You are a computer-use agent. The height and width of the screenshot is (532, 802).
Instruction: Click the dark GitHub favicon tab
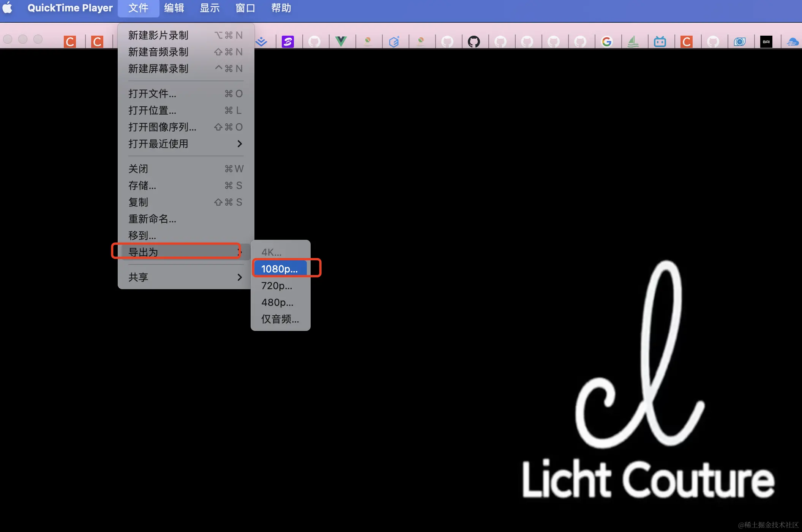474,41
